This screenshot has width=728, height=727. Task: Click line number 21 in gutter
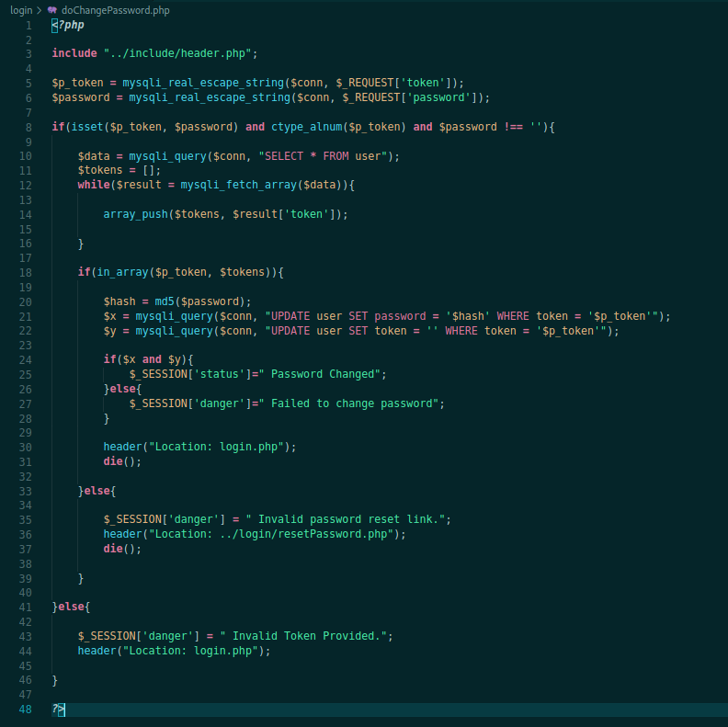tap(26, 316)
